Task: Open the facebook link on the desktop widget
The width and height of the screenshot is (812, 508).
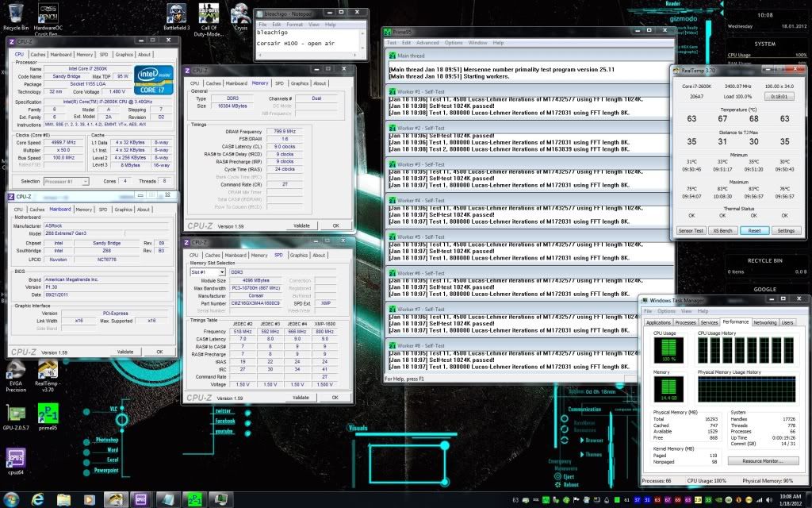Action: [224, 421]
